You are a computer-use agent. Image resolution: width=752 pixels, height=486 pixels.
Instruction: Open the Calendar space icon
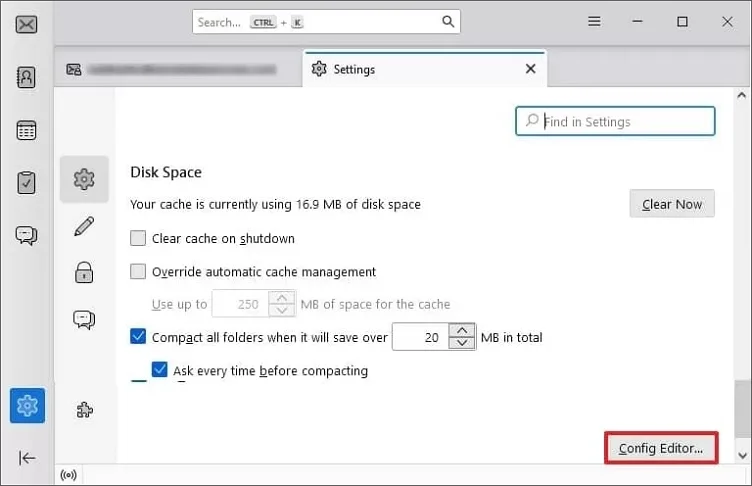[x=26, y=130]
